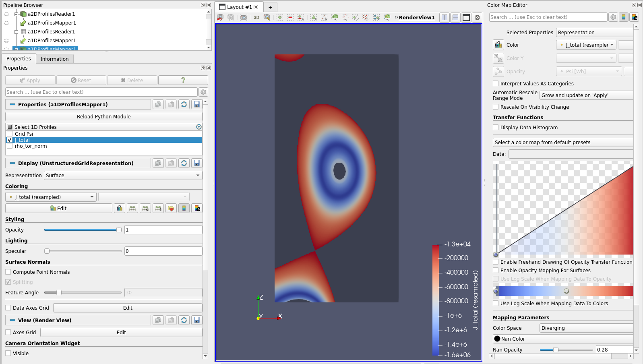Add a new layout tab
Image resolution: width=643 pixels, height=364 pixels.
tap(270, 7)
